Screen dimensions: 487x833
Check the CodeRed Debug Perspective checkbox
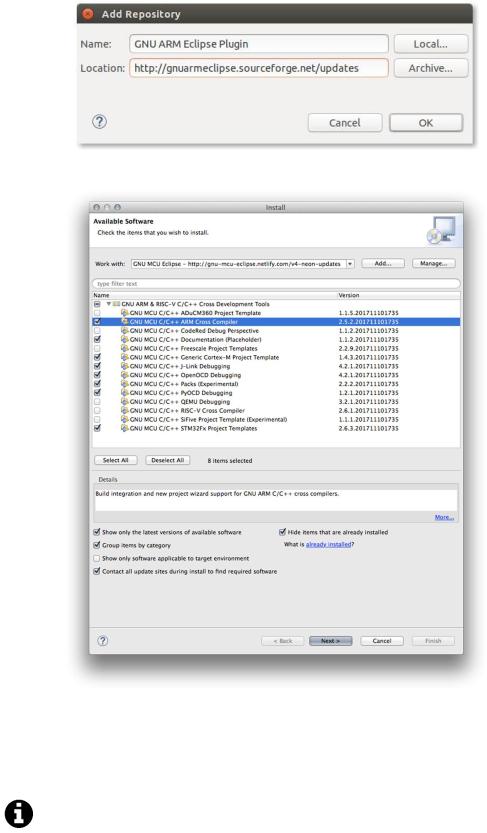(97, 330)
